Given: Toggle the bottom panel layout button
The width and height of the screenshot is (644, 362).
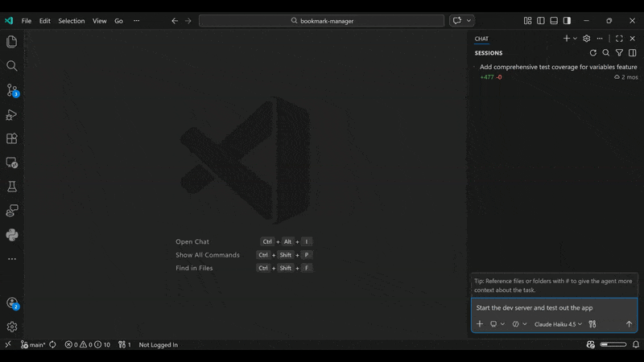Looking at the screenshot, I should [554, 21].
